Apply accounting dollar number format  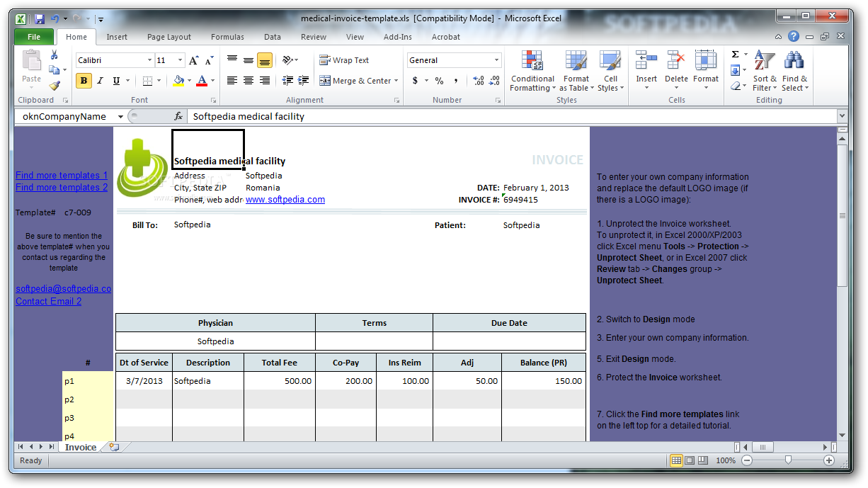415,81
